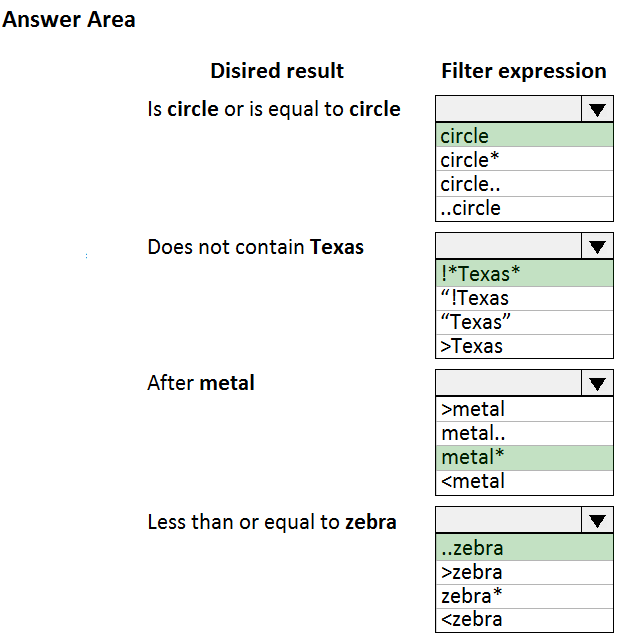Choose the '"Texas"' quoted option
626x641 pixels.
[x=524, y=322]
